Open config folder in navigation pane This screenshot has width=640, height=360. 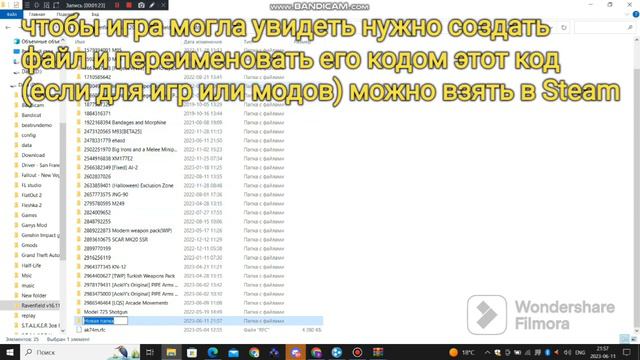tap(29, 135)
